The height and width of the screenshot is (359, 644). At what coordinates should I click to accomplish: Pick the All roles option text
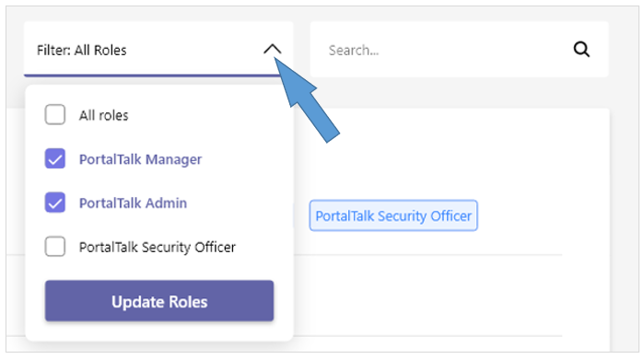tap(103, 115)
